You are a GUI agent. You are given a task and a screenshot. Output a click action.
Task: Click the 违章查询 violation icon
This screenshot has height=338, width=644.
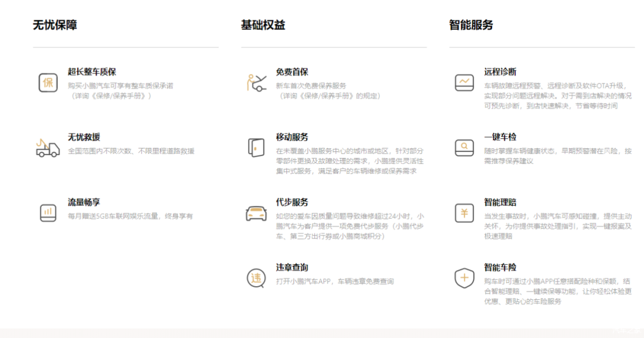click(x=256, y=278)
